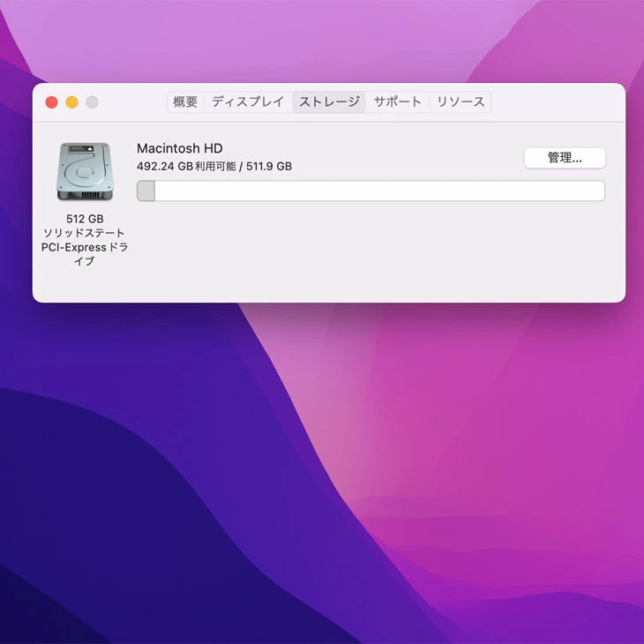The image size is (644, 644).
Task: Open the リソース tab
Action: [460, 101]
